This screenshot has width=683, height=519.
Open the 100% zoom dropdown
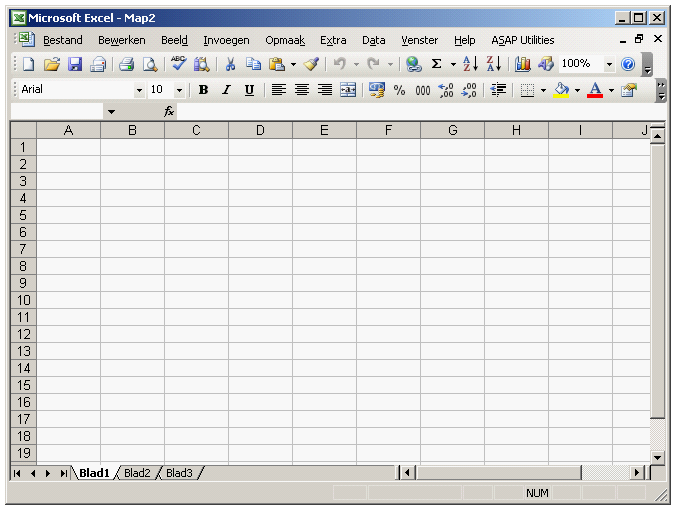click(609, 64)
